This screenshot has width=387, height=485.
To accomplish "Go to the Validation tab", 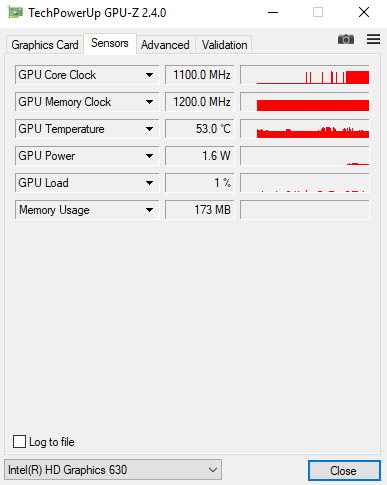I will coord(224,45).
